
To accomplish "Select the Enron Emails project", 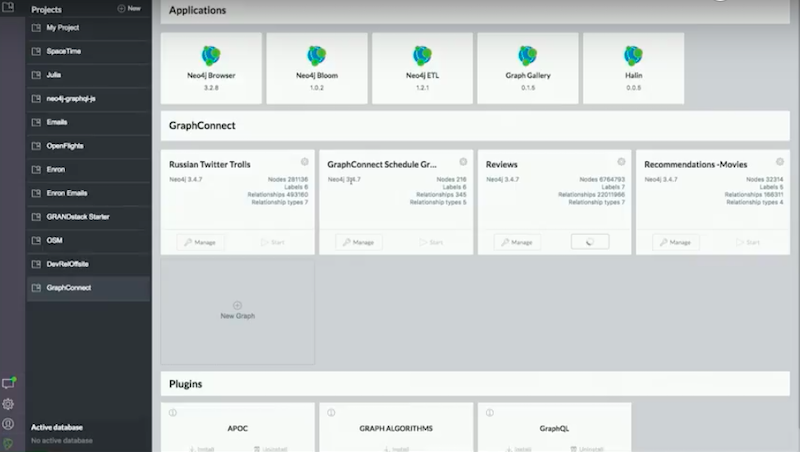I will pos(89,193).
